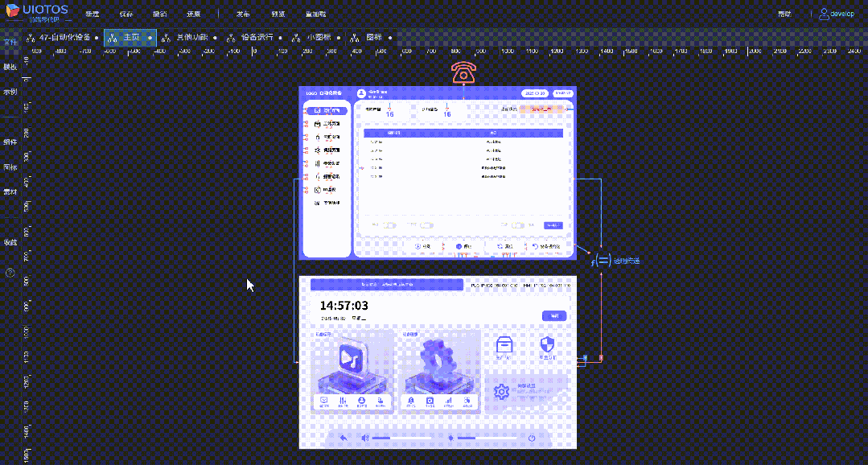Toggle the first switch at lower-left of upper panel

point(391,225)
